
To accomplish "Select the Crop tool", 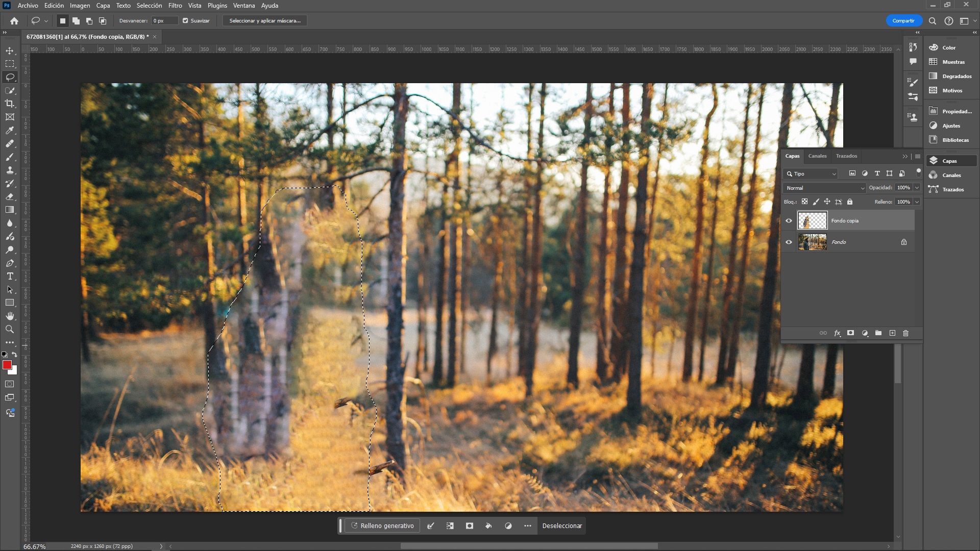I will (10, 104).
